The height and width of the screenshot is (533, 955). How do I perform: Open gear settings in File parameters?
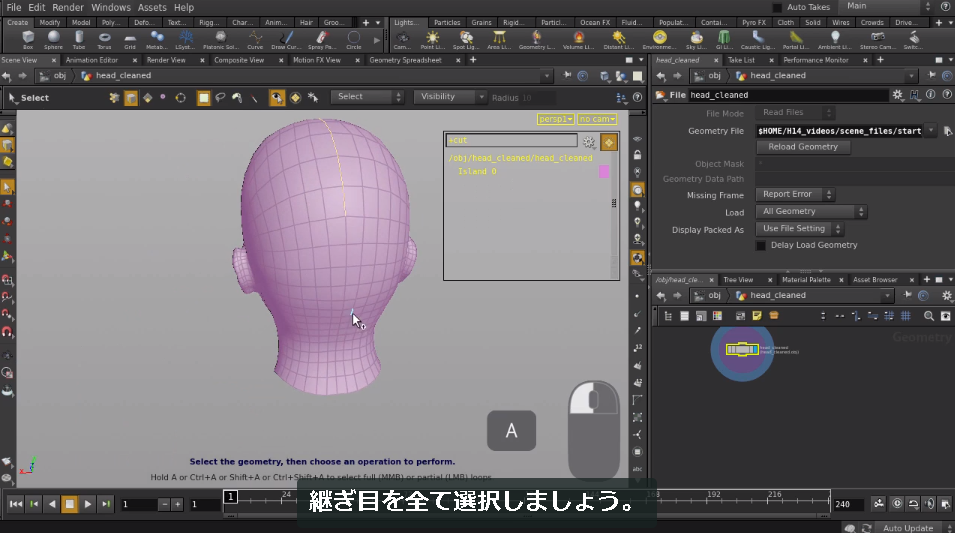(x=898, y=94)
